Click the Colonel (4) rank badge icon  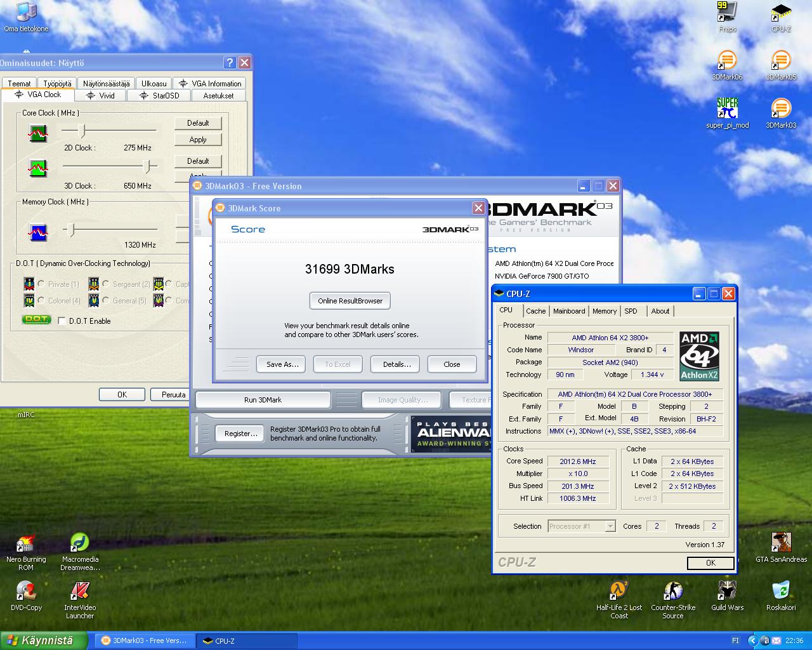pos(29,300)
